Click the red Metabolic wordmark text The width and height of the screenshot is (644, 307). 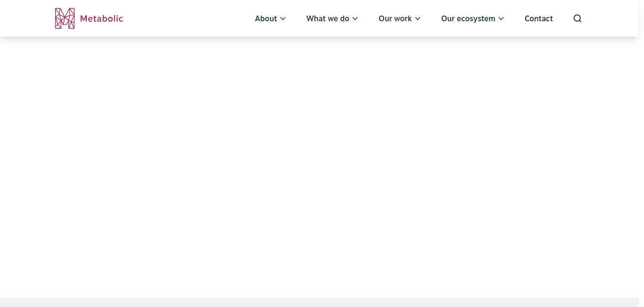(101, 18)
